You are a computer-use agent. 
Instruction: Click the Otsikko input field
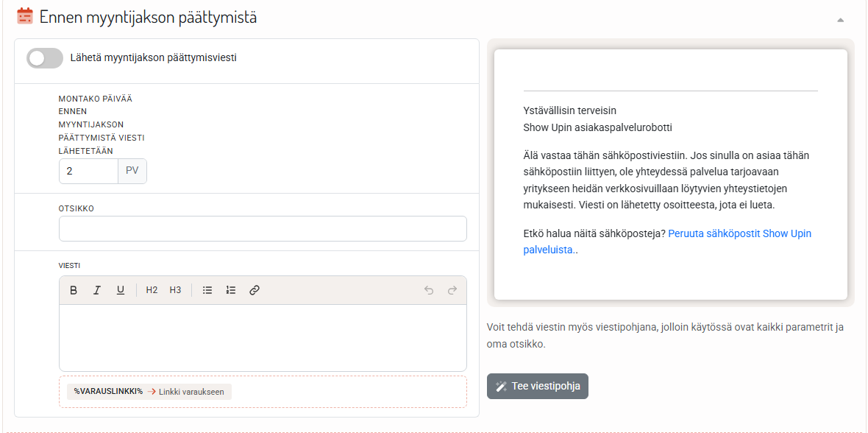[x=263, y=228]
